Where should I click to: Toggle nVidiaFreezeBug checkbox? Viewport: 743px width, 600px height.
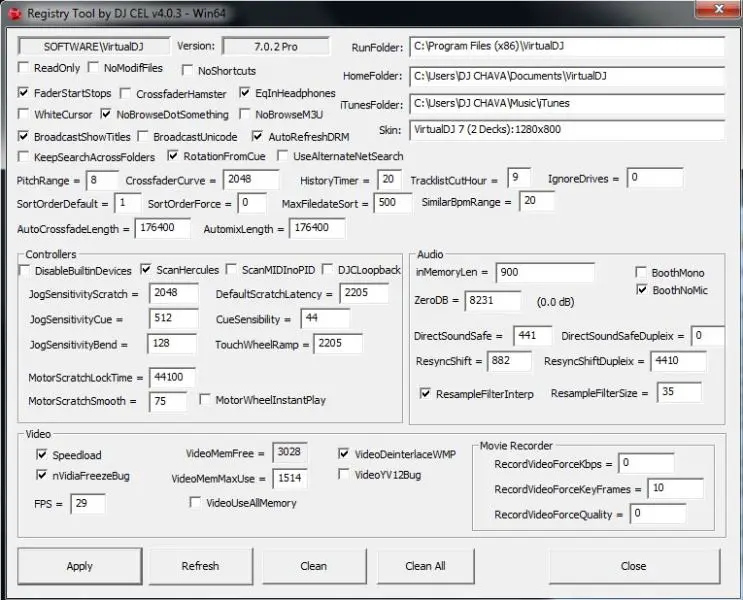point(42,474)
